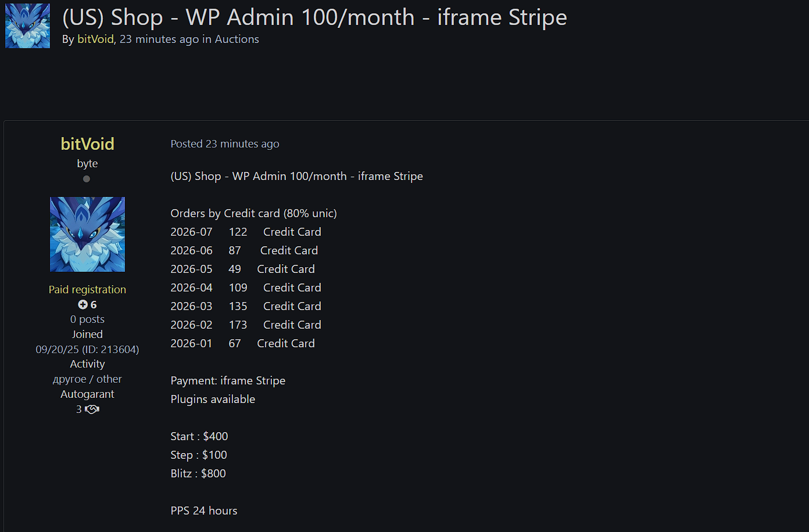Click the Blitz : $800 line

(198, 474)
